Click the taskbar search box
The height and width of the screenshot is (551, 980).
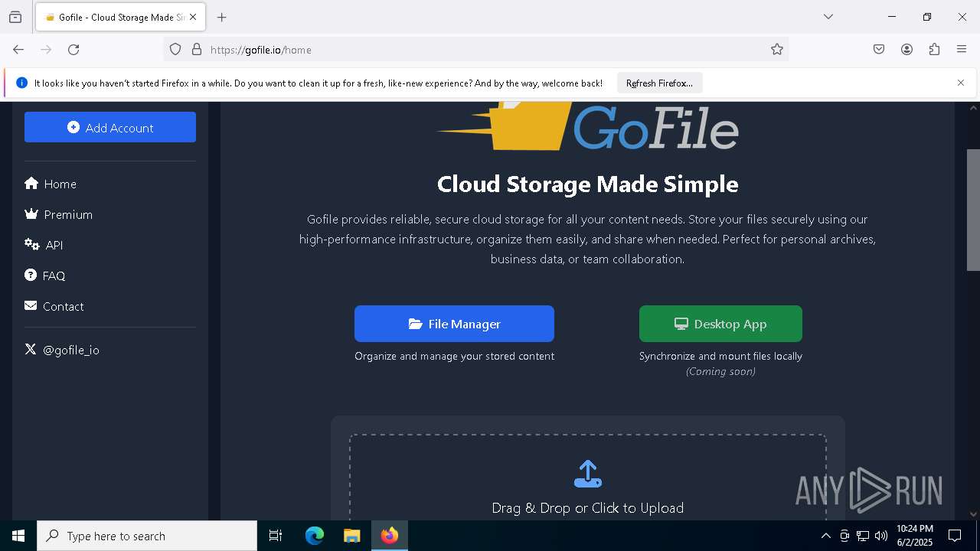[147, 536]
